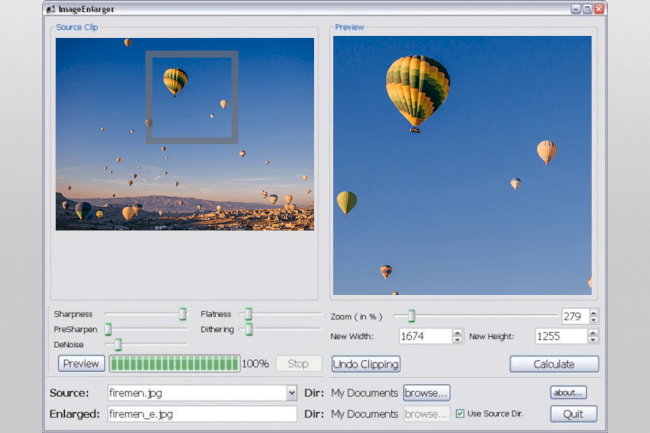650x433 pixels.
Task: Close the ImageEnlarger window
Action: point(599,9)
